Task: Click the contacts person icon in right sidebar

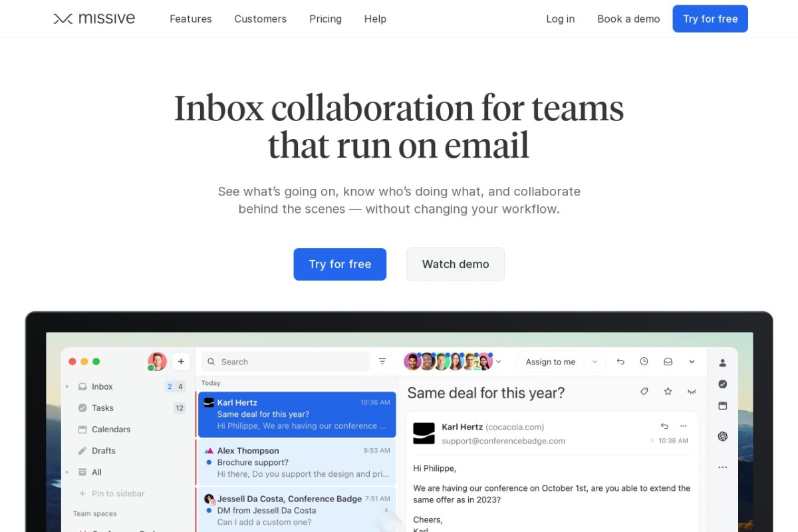Action: point(722,363)
